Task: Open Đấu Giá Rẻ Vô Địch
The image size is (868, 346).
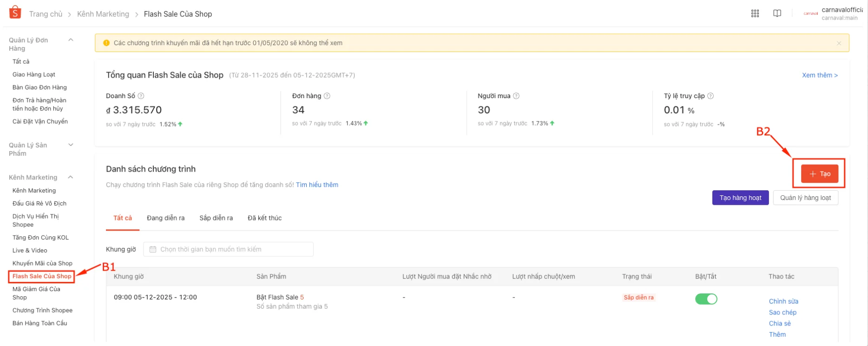Action: click(x=39, y=203)
